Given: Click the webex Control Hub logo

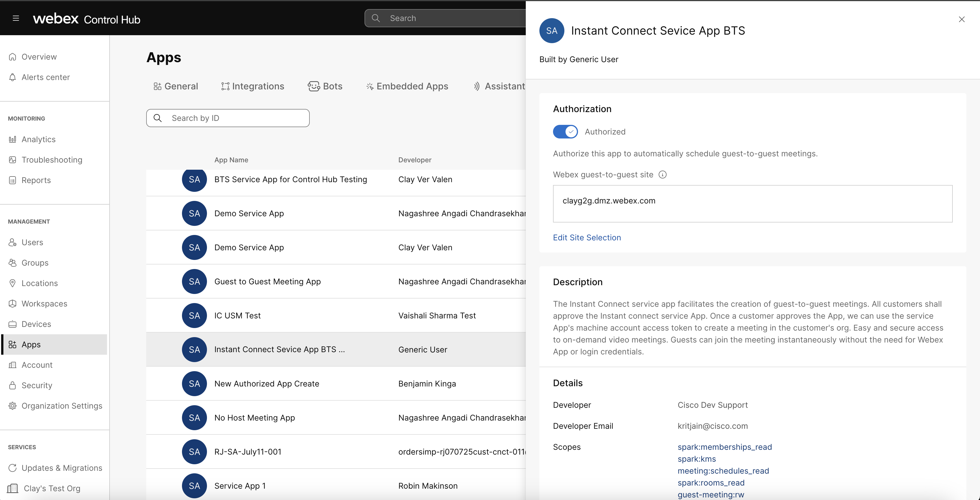Looking at the screenshot, I should tap(86, 19).
